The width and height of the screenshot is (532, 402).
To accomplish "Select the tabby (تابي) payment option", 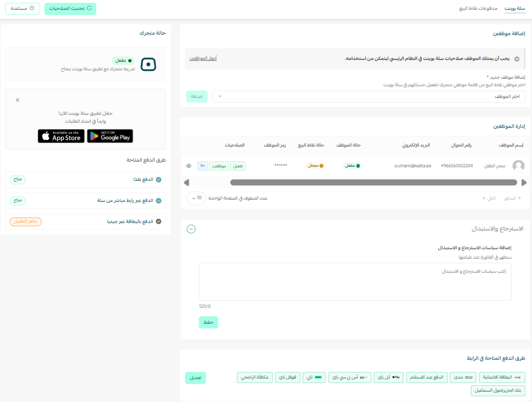I will click(314, 377).
